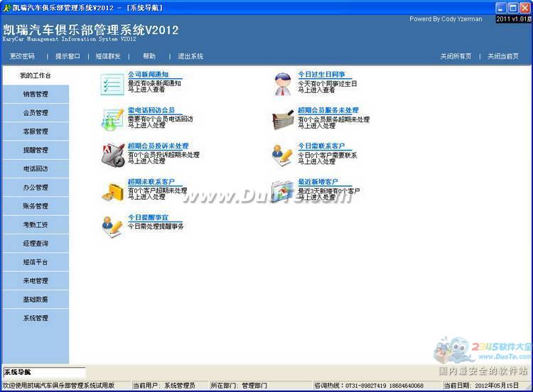Viewport: 533px width, 392px height.
Task: Open the 公司新闻通知 title link
Action: click(x=148, y=74)
